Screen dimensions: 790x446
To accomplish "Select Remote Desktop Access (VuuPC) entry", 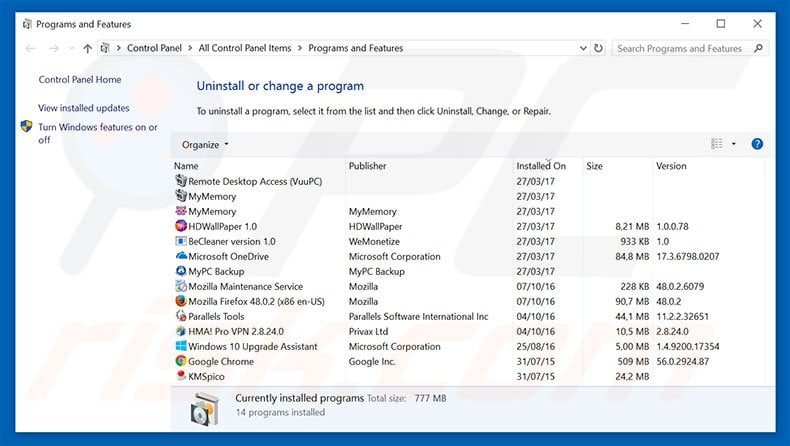I will pyautogui.click(x=255, y=181).
